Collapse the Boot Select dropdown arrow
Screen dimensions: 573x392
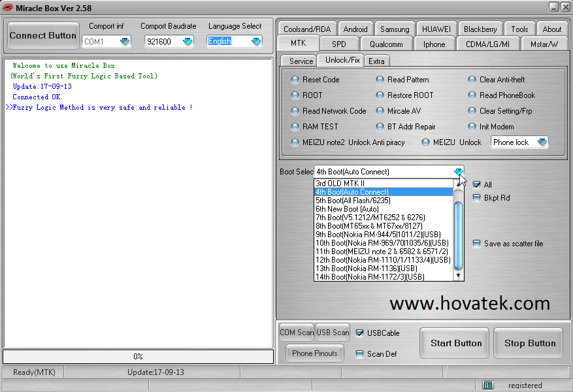click(459, 172)
